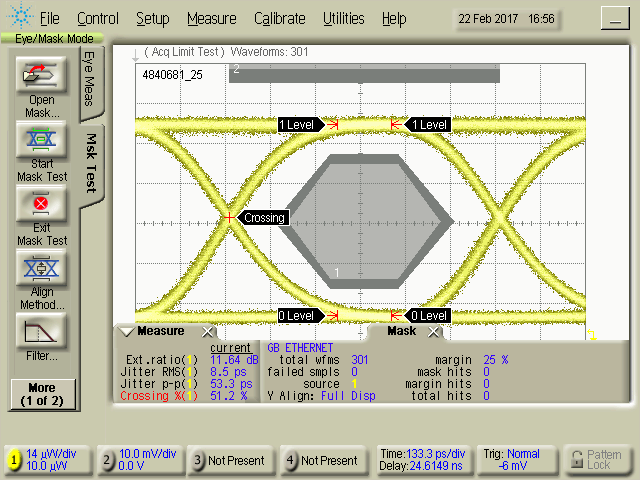Open the Measure menu
Viewport: 640px width, 480px height.
(212, 19)
